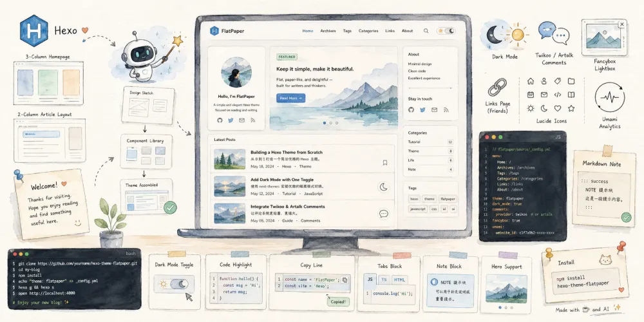Flip the switch in Dark Mode Toggle card
644x322 pixels.
pos(174,284)
